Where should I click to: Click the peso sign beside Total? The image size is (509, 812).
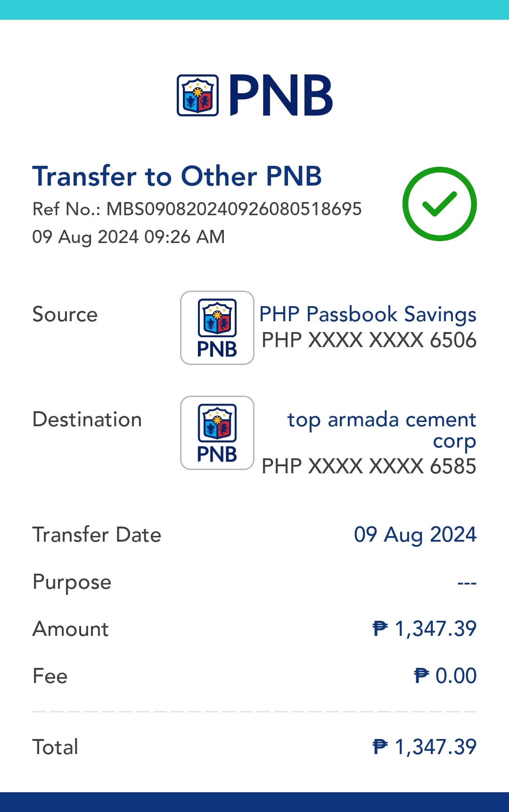[380, 747]
